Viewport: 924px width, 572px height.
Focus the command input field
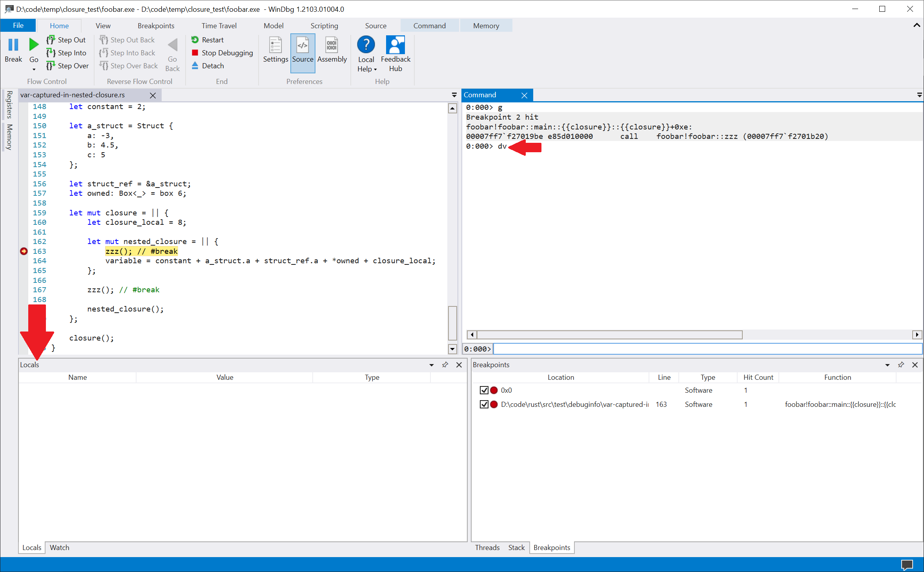point(707,349)
